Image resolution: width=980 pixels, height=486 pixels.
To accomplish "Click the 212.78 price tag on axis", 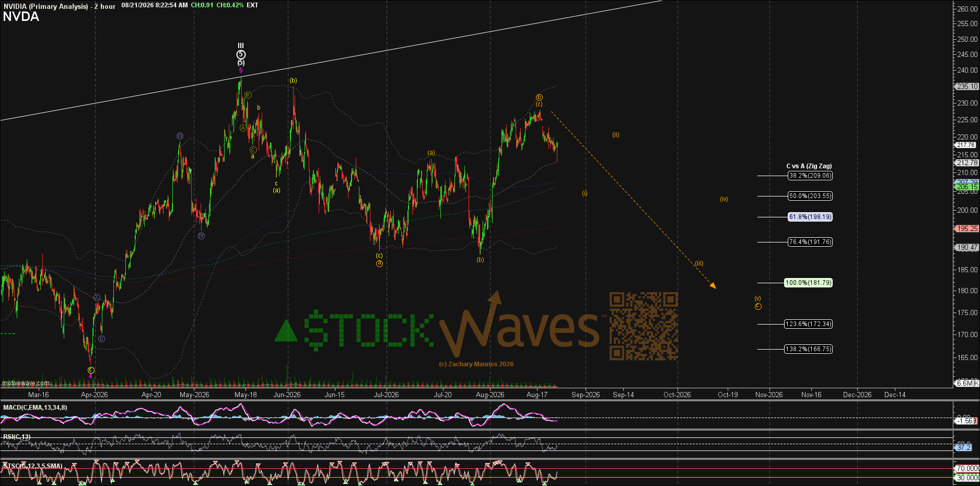I will (967, 163).
